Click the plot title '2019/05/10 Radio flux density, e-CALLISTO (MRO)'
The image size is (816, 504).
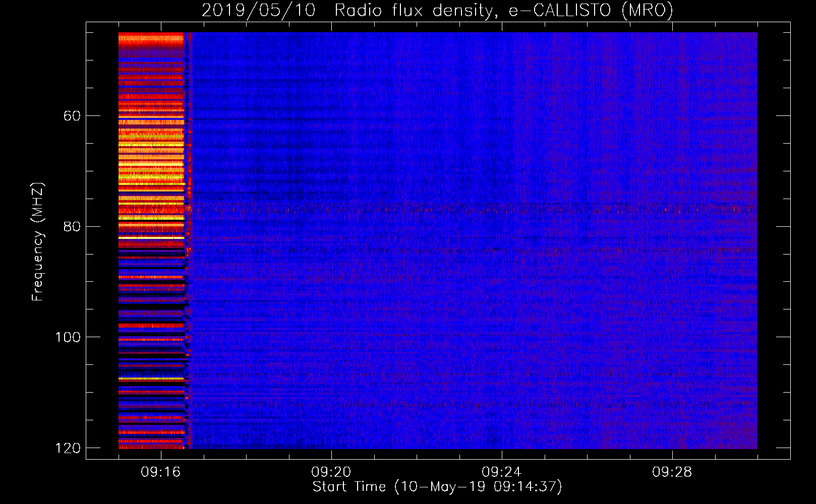click(x=437, y=10)
